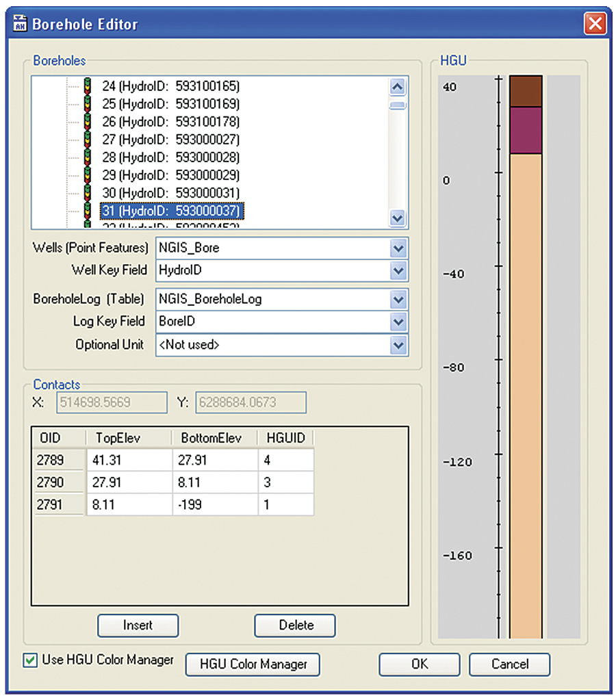Screen dimensions: 616x698
Task: Click the X coordinate field
Action: [112, 402]
